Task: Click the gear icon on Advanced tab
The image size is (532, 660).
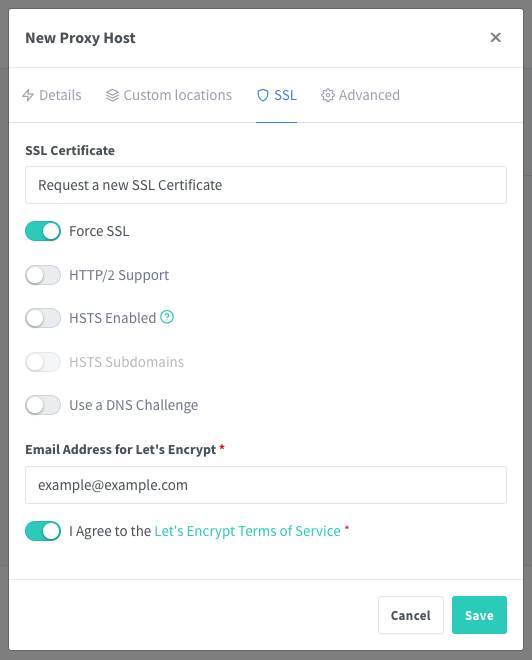Action: [x=327, y=95]
